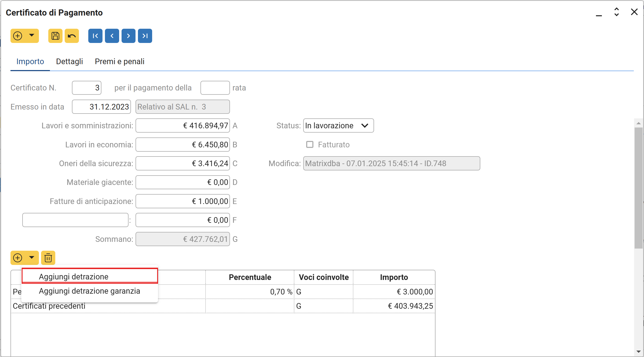644x357 pixels.
Task: Select Aggiungi detrazione menu entry
Action: [x=74, y=276]
